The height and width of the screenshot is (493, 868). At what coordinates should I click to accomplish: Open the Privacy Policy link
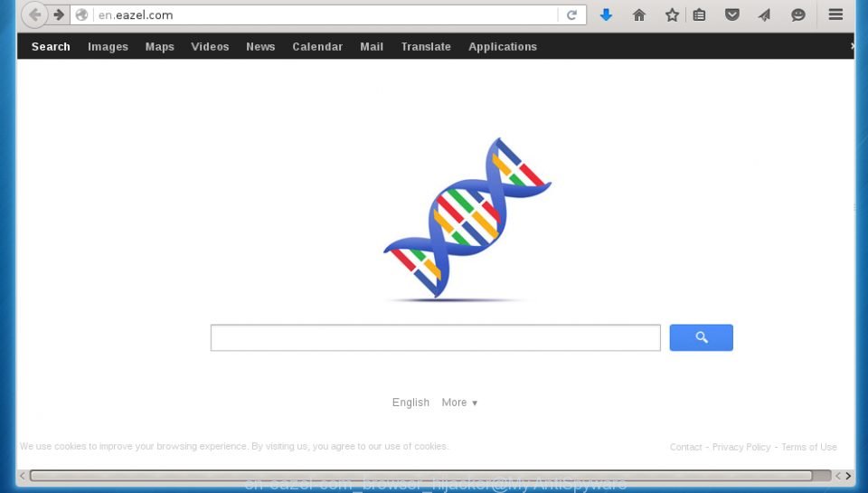click(x=741, y=447)
